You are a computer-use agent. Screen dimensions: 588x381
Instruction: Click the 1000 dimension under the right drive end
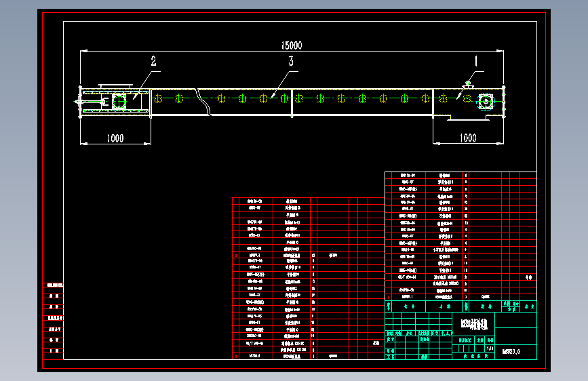click(468, 138)
